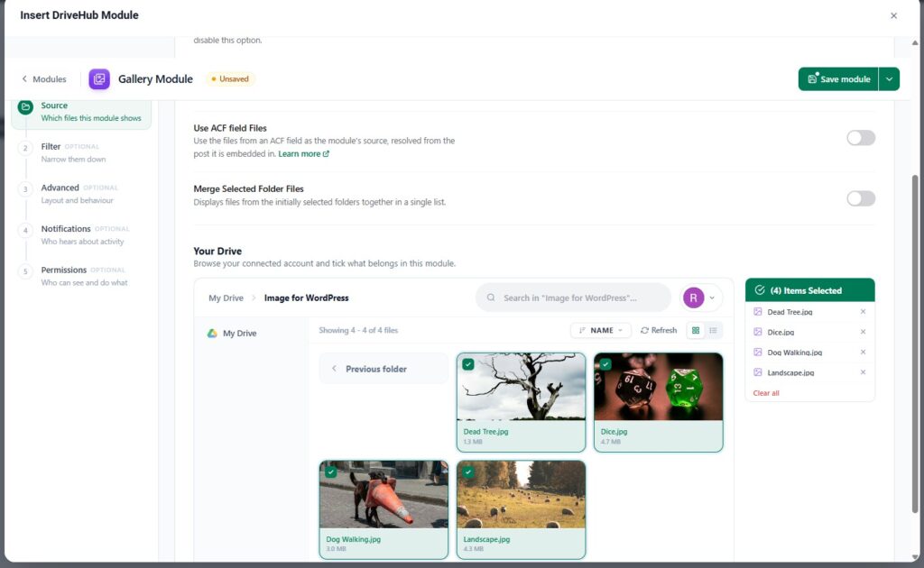Click the Dog Walking.jpg file name label
Screen dimensions: 924x568
[353, 539]
